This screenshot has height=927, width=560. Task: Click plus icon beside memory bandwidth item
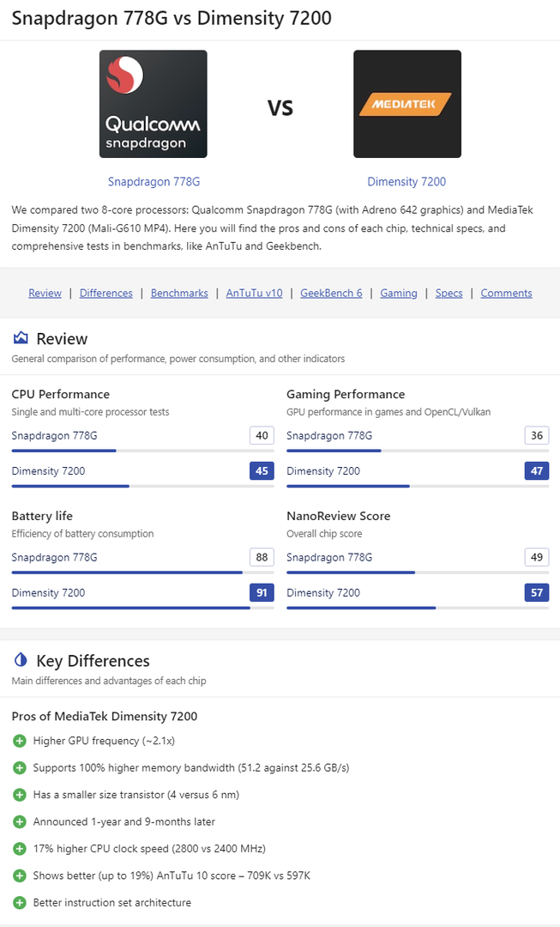pyautogui.click(x=20, y=768)
